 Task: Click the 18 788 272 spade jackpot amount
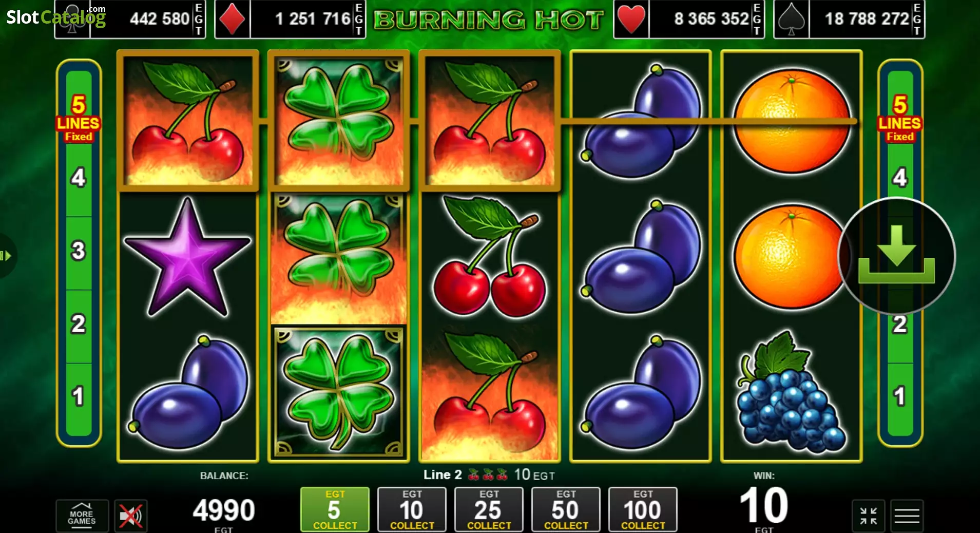[867, 19]
